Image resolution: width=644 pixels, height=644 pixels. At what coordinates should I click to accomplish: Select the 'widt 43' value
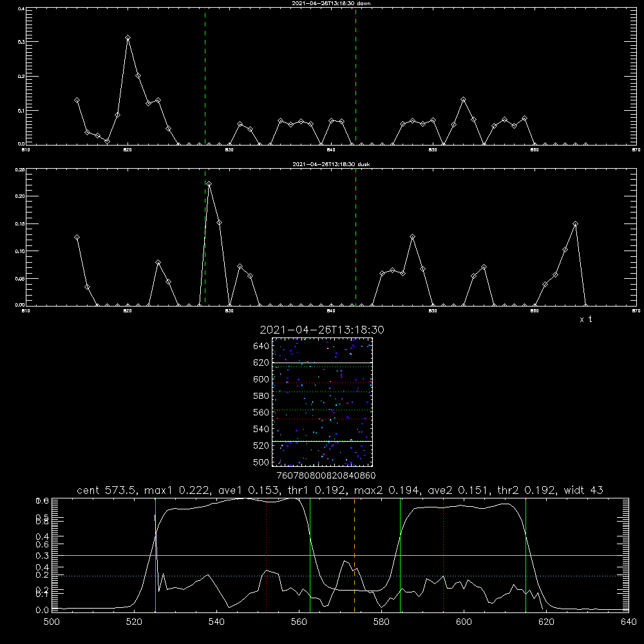pos(583,490)
